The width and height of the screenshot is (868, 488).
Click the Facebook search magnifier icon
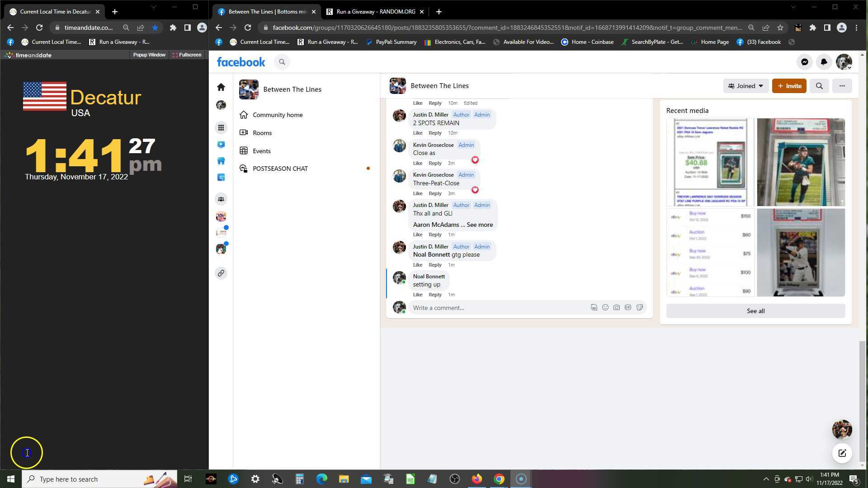tap(282, 62)
